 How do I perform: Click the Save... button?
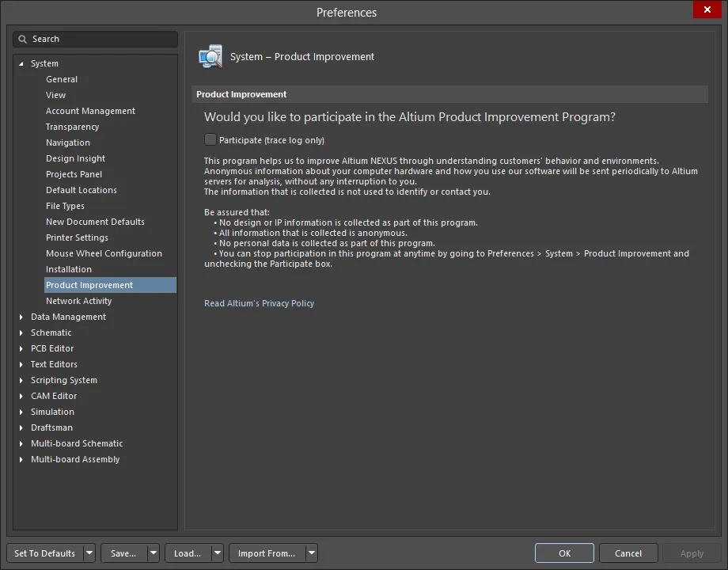pos(123,553)
